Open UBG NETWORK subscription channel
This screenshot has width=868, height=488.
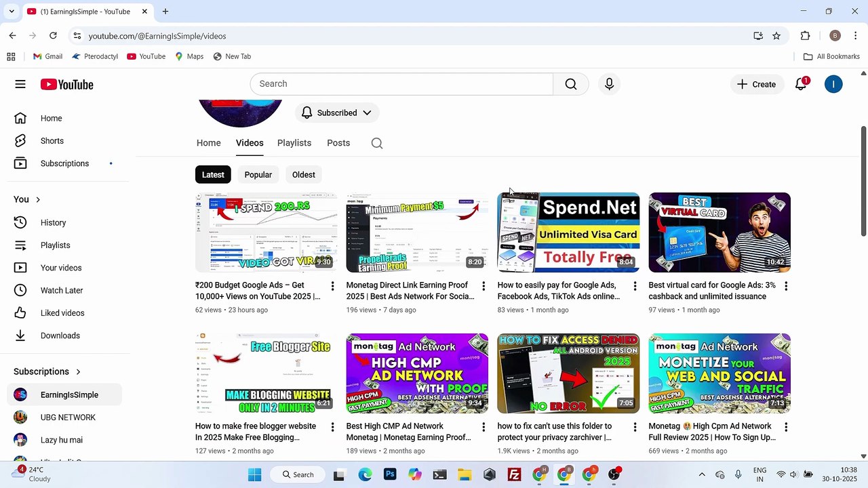point(64,418)
